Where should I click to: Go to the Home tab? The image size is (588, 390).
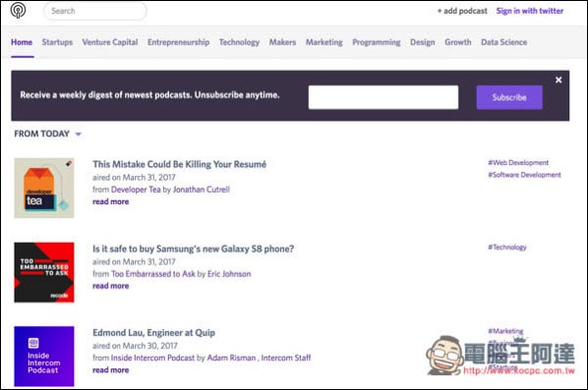click(x=22, y=42)
